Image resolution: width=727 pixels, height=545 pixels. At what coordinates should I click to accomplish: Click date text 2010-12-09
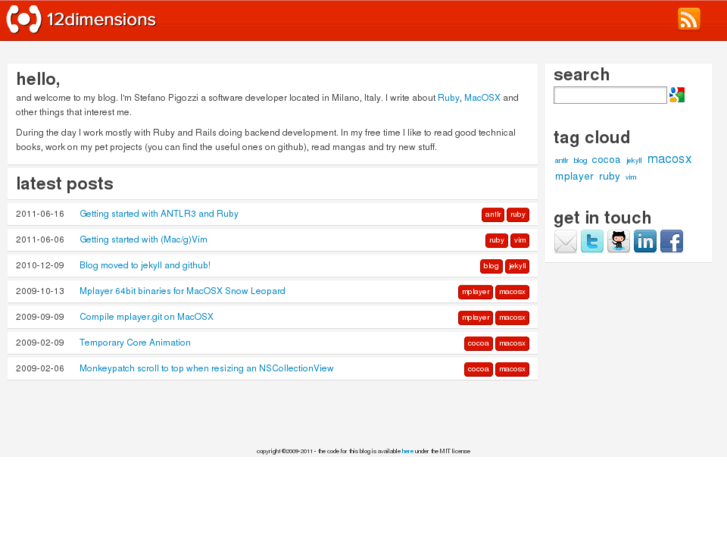pyautogui.click(x=40, y=265)
